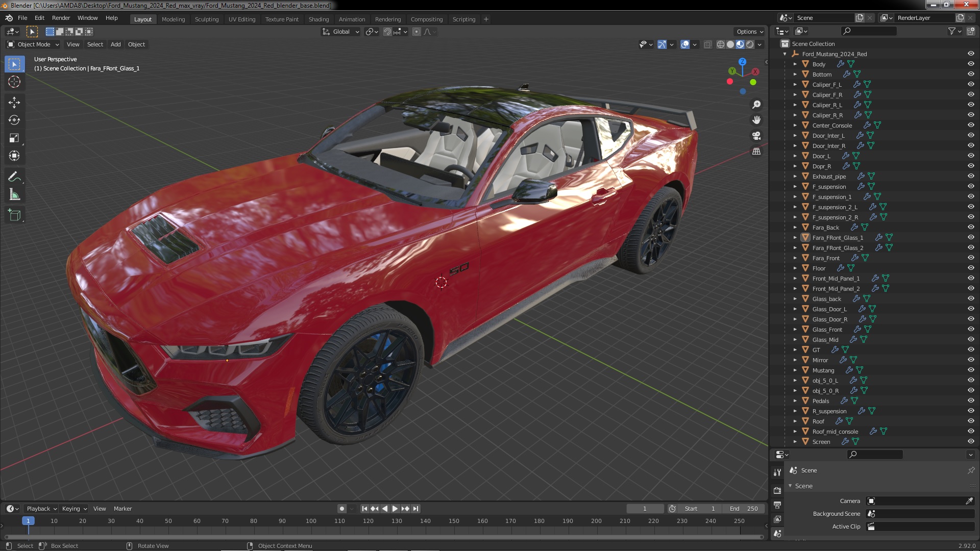Switch to Shading workspace tab
The height and width of the screenshot is (551, 980).
tap(318, 19)
